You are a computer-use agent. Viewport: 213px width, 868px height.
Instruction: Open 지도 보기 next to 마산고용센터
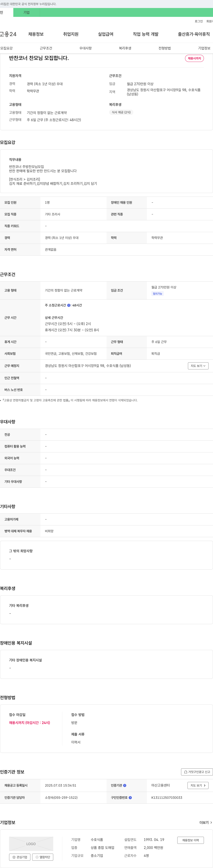pos(198,785)
